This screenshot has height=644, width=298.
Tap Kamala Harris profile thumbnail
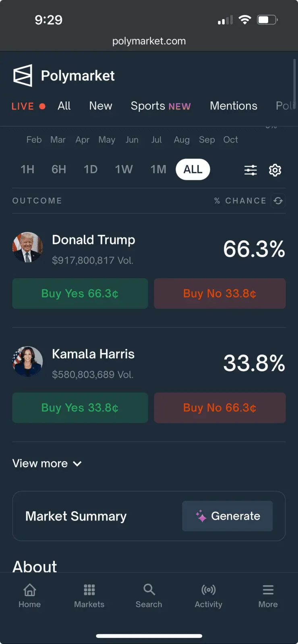point(27,361)
